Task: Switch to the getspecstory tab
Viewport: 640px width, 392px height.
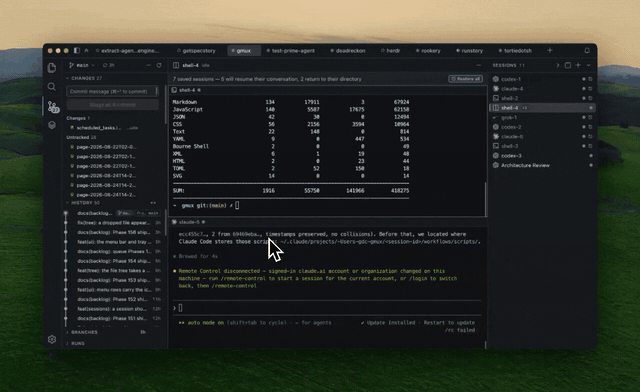Action: [x=196, y=51]
